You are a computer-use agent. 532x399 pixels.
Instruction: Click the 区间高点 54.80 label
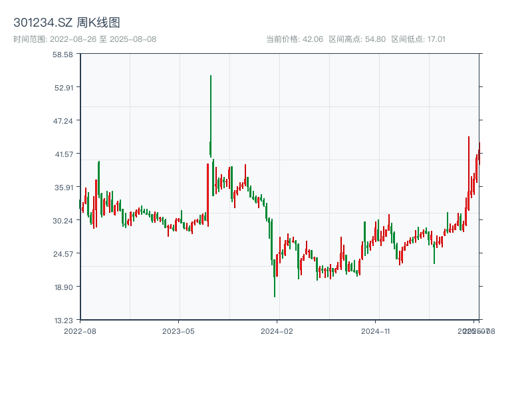pos(357,39)
